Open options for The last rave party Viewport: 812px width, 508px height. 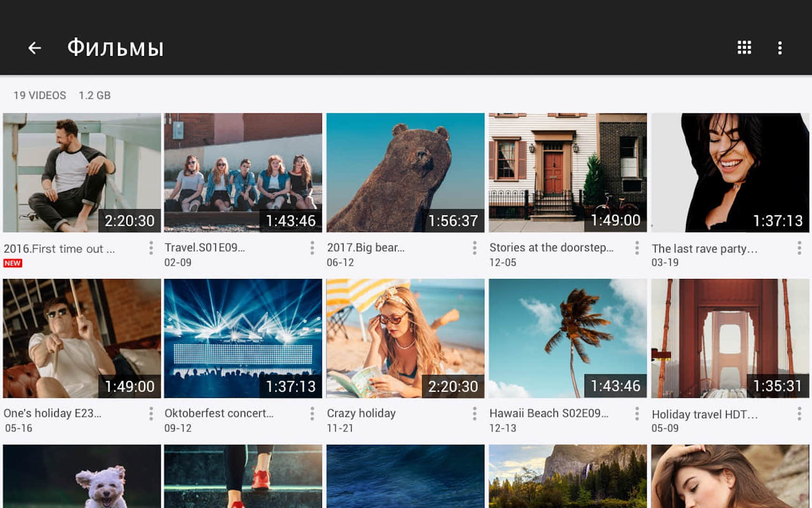pos(799,248)
